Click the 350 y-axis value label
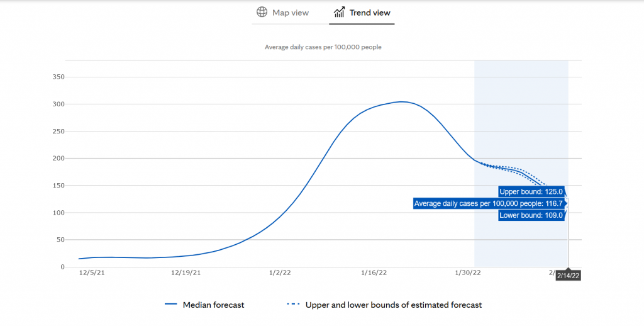The width and height of the screenshot is (644, 326). 57,77
